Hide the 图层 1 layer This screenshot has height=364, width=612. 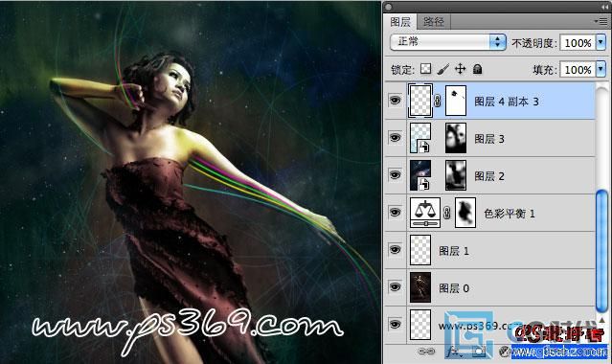(x=395, y=250)
